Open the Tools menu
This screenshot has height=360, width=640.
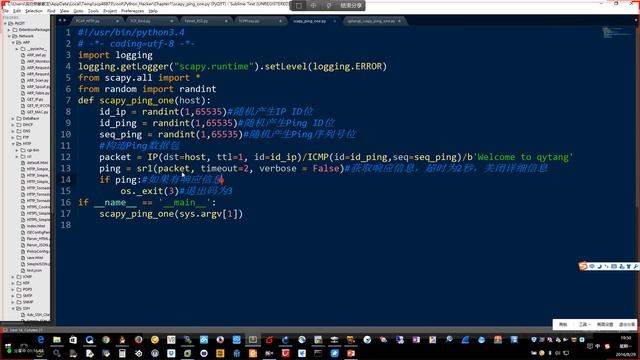(93, 11)
